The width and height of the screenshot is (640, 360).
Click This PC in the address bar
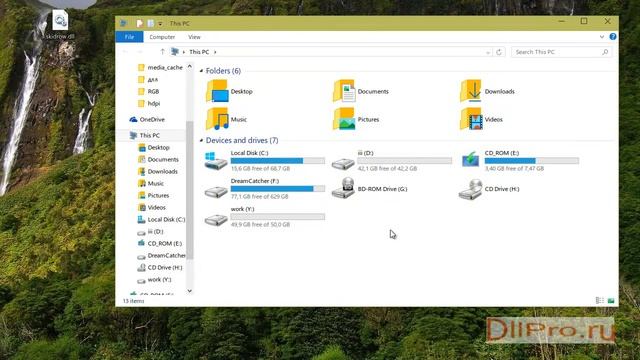199,52
